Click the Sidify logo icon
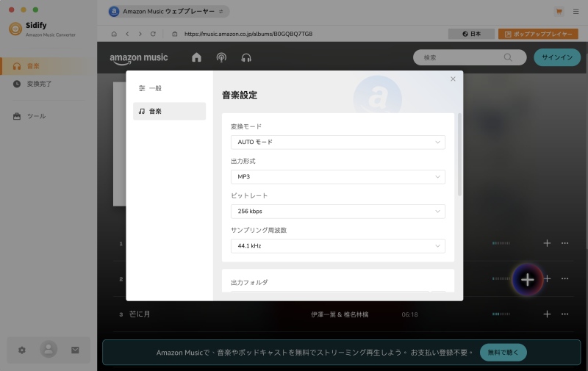 point(15,29)
